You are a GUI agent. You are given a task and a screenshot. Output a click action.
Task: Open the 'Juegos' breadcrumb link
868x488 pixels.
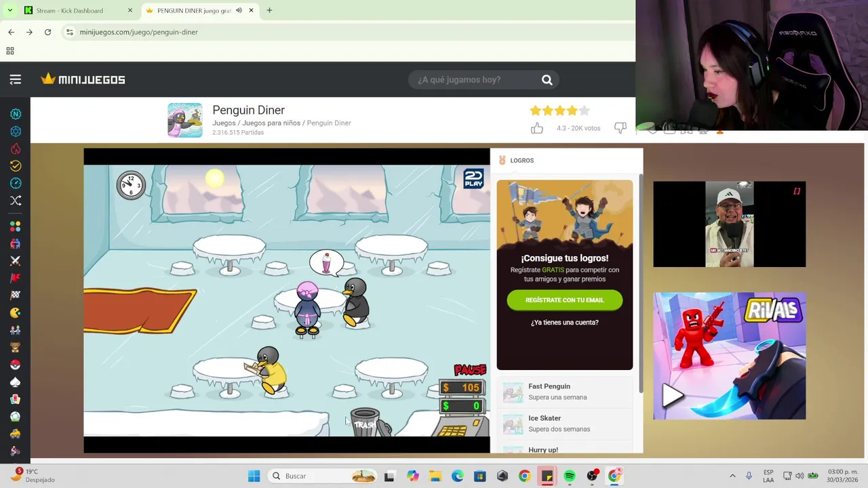(x=224, y=123)
